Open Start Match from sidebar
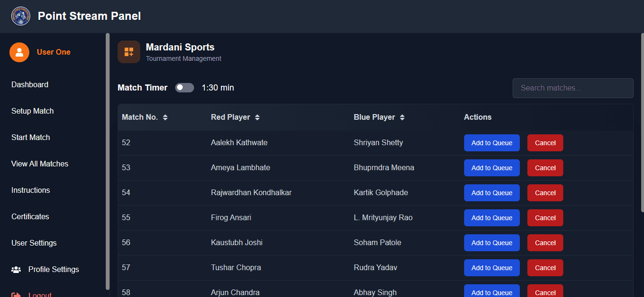 31,138
